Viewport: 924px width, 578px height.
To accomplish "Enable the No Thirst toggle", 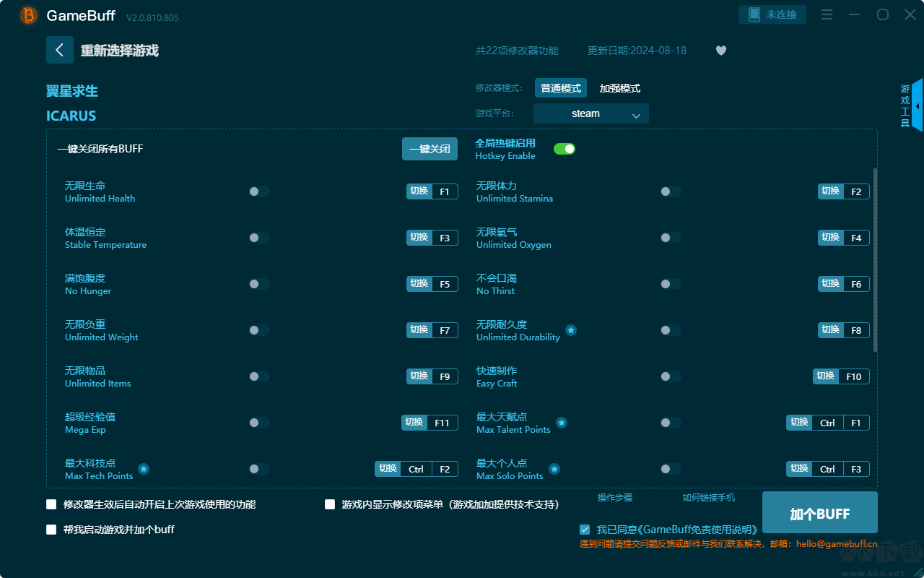I will (671, 284).
